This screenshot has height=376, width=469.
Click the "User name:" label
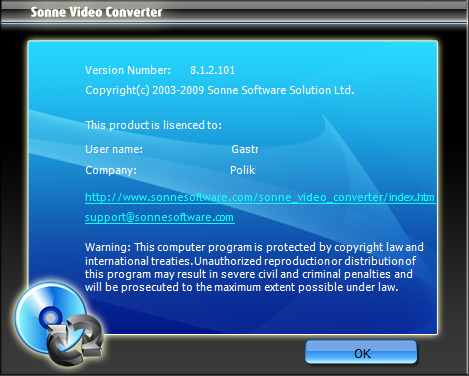pos(114,149)
